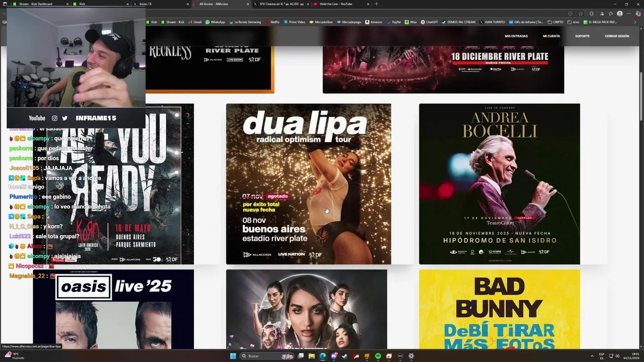This screenshot has width=644, height=362.
Task: Open Spotify from the taskbar
Action: [x=378, y=356]
